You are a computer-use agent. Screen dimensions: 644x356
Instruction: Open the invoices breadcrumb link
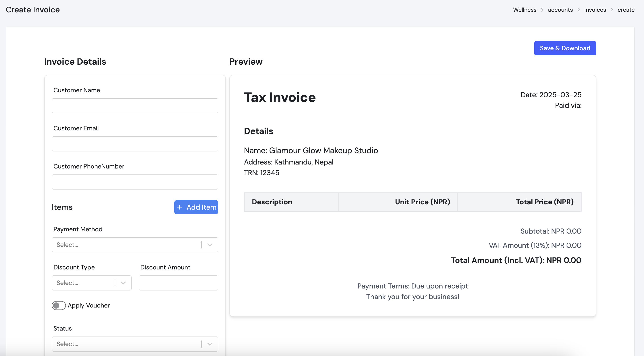(x=595, y=10)
